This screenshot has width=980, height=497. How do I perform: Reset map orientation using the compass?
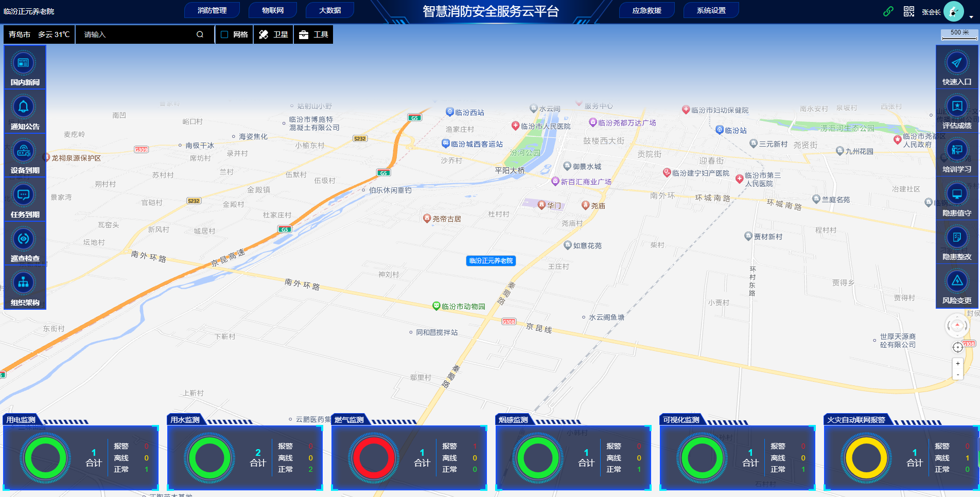[957, 326]
